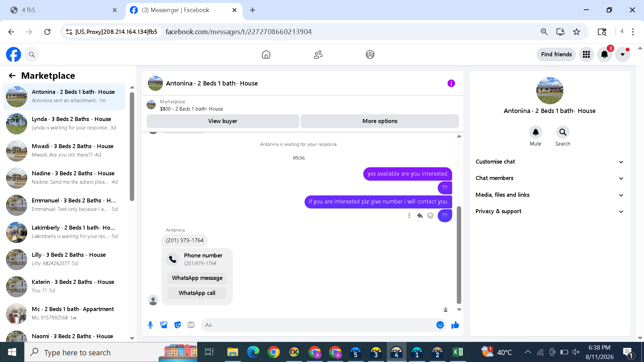Open a new browser tab
The width and height of the screenshot is (644, 362).
[x=253, y=10]
